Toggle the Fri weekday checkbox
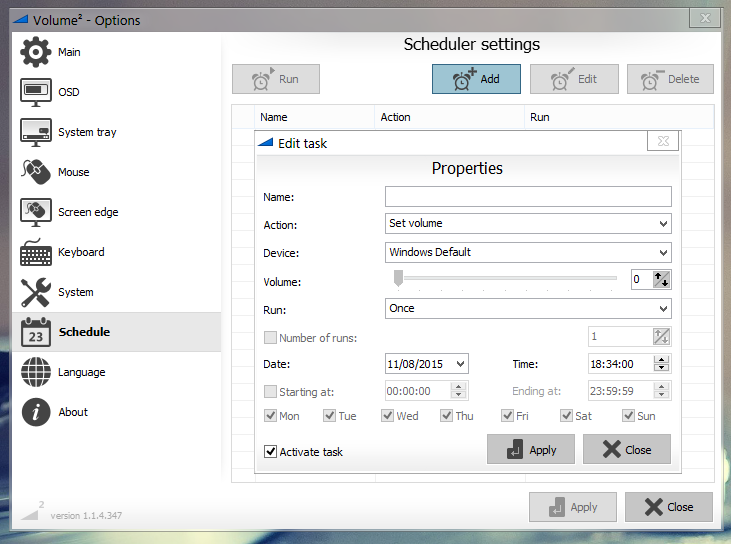This screenshot has width=731, height=544. 507,415
